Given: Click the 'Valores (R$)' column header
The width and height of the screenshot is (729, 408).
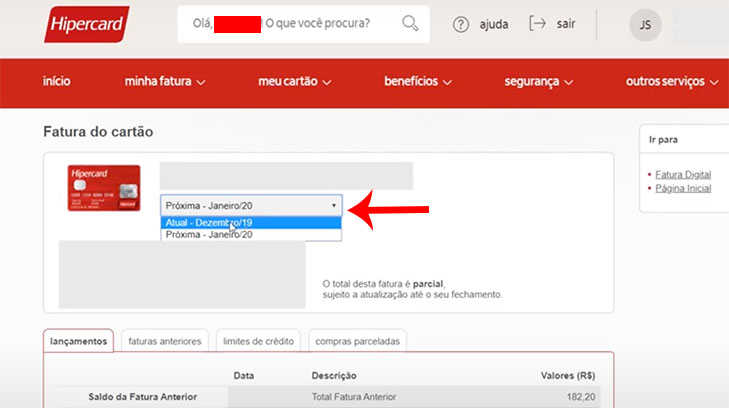Looking at the screenshot, I should pos(568,375).
